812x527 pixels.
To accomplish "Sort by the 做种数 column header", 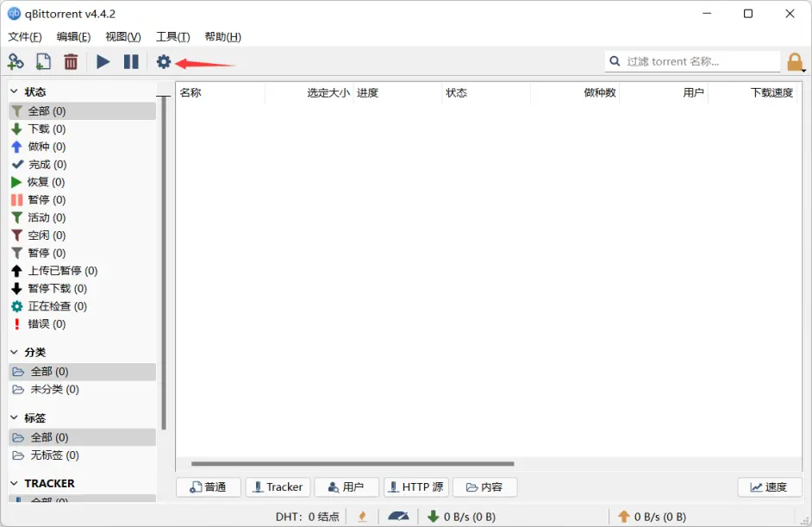I will pyautogui.click(x=575, y=93).
